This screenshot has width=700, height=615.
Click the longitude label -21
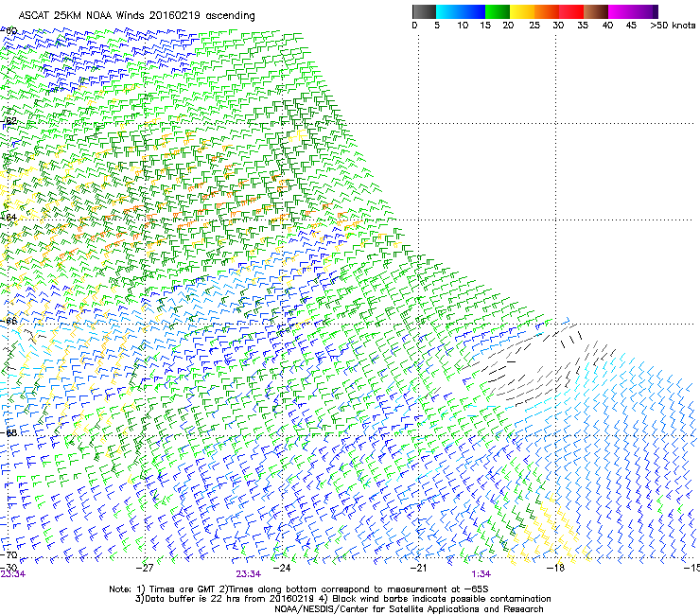[418, 568]
